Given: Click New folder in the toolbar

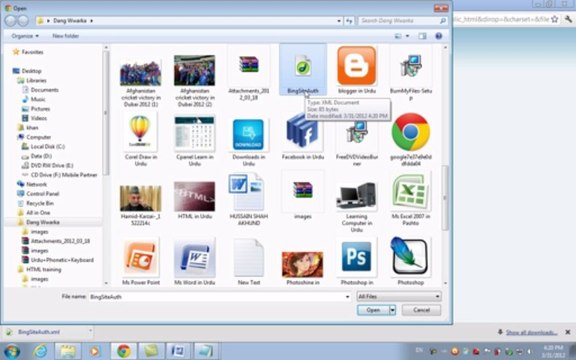Looking at the screenshot, I should coord(65,36).
